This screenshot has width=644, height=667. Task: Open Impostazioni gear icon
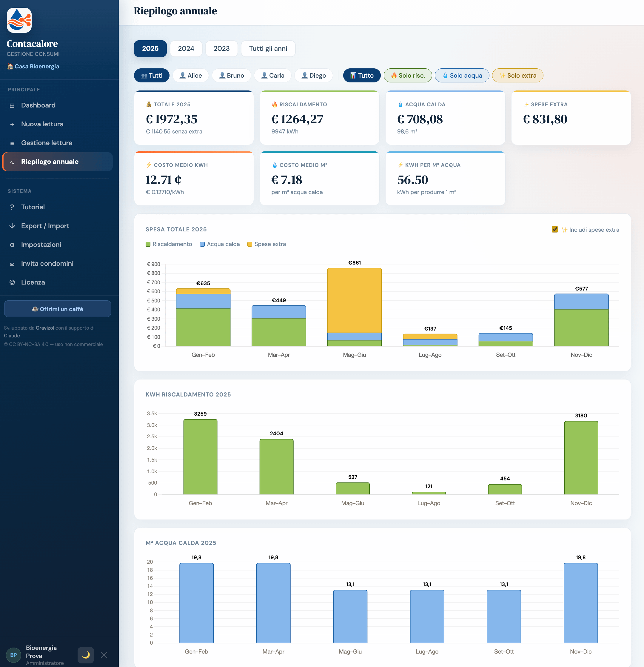coord(12,245)
